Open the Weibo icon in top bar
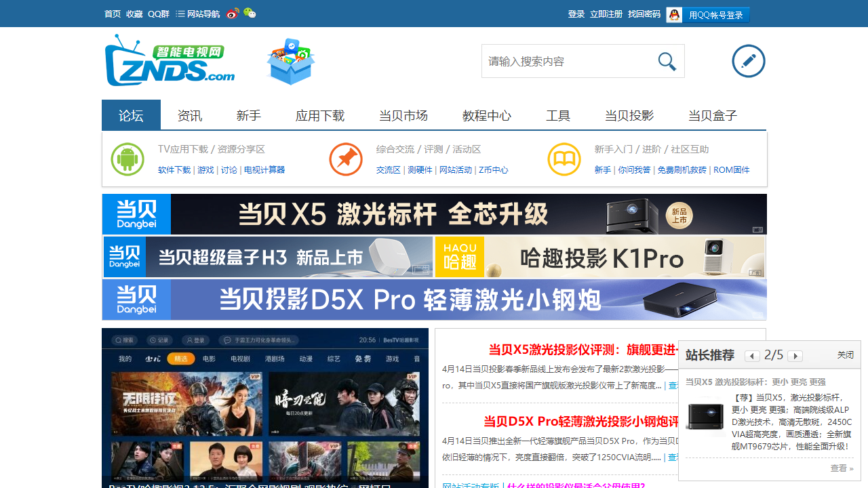 click(x=233, y=14)
